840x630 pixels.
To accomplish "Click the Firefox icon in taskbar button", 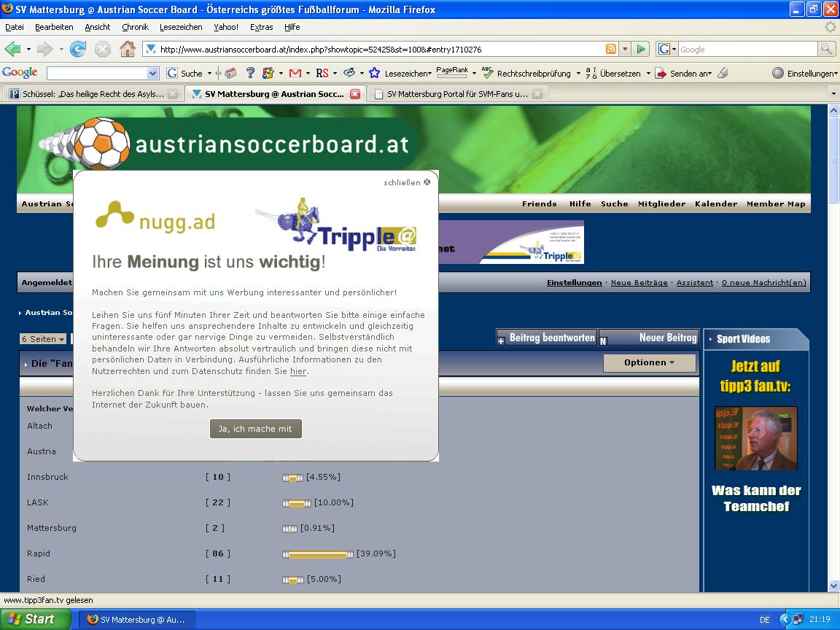I will (93, 619).
